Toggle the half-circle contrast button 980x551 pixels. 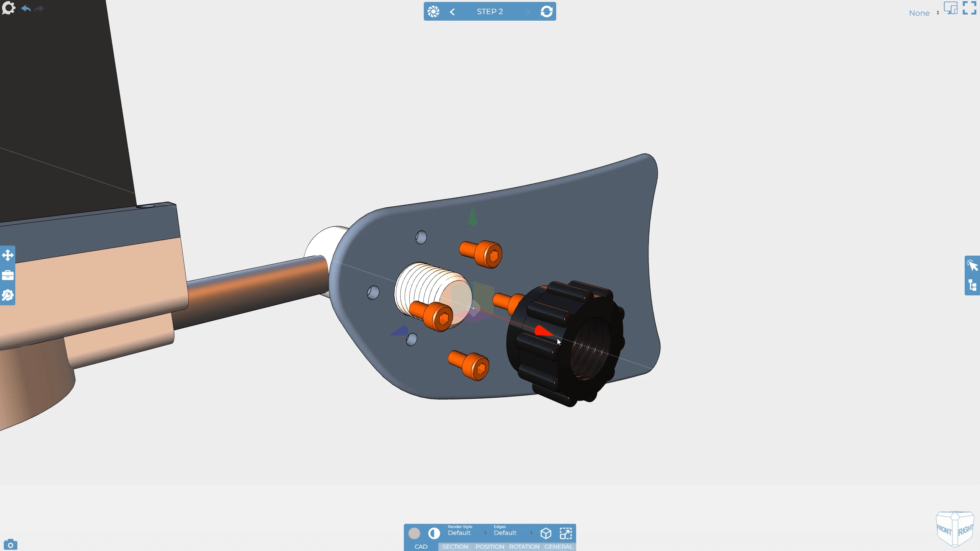click(434, 533)
